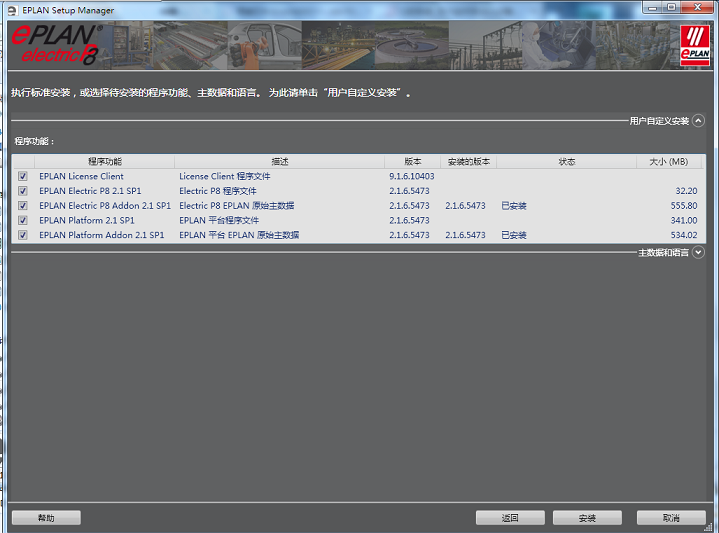Uncheck EPLAN Platform Addon 2.1 SP1 checkbox
This screenshot has width=719, height=533.
pyautogui.click(x=23, y=235)
